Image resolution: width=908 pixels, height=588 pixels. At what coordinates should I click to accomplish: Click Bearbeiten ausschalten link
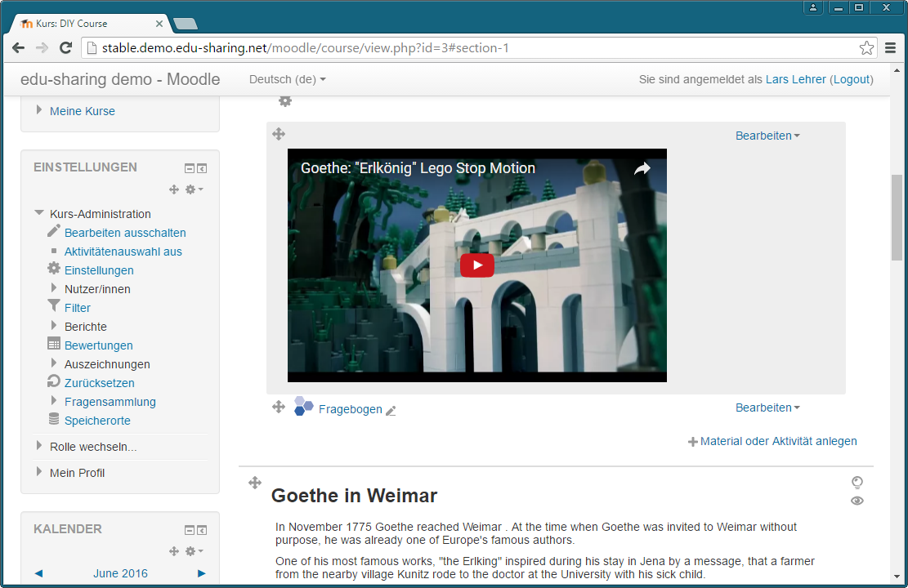(x=125, y=233)
